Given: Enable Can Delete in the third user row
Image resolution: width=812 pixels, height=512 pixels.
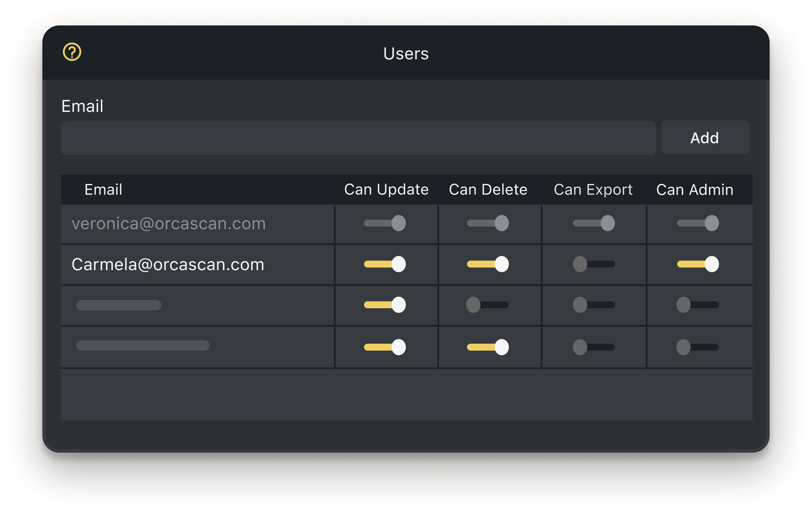Looking at the screenshot, I should (487, 305).
